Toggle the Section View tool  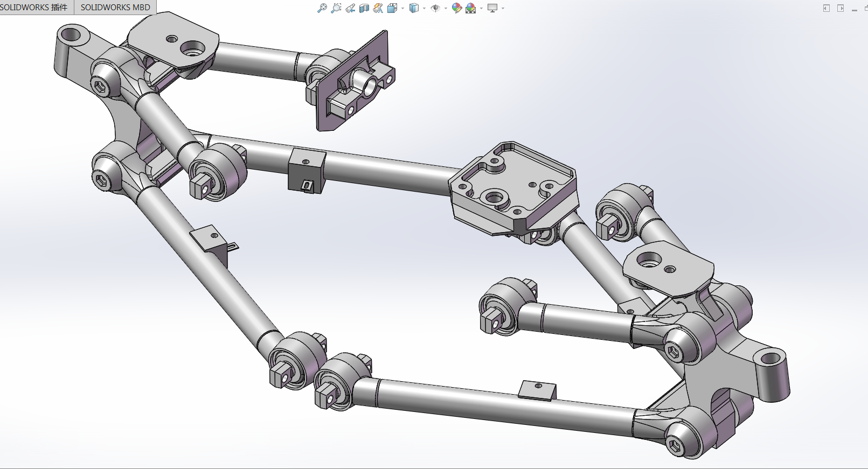click(364, 8)
